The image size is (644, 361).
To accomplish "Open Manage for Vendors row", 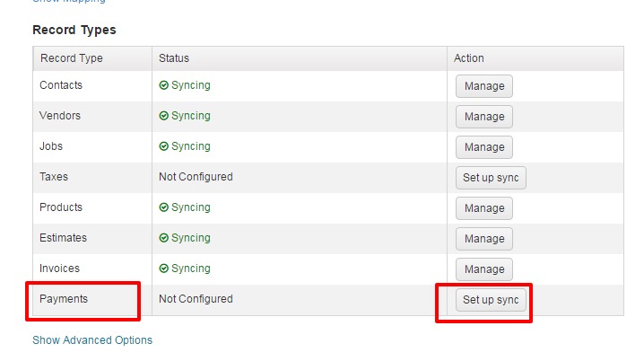I will click(x=483, y=117).
